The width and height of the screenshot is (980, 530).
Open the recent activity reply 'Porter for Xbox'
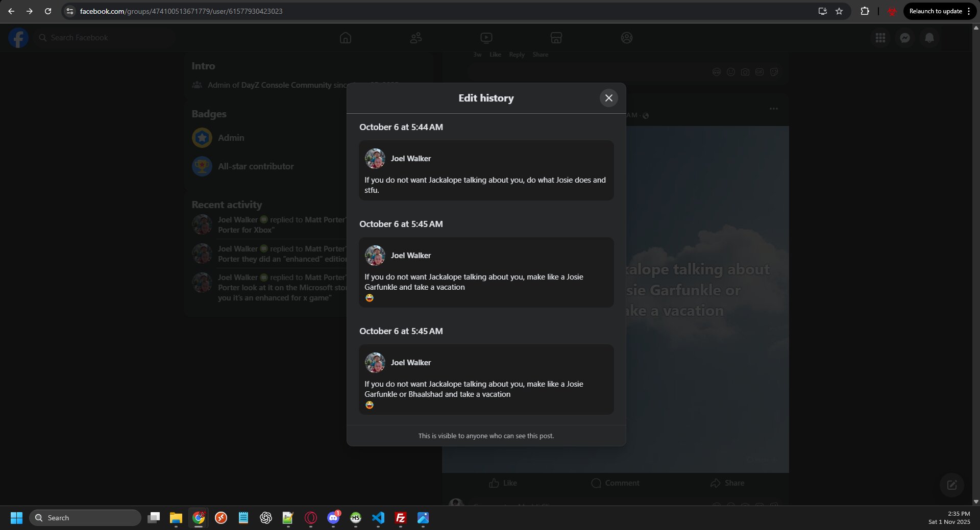click(269, 225)
